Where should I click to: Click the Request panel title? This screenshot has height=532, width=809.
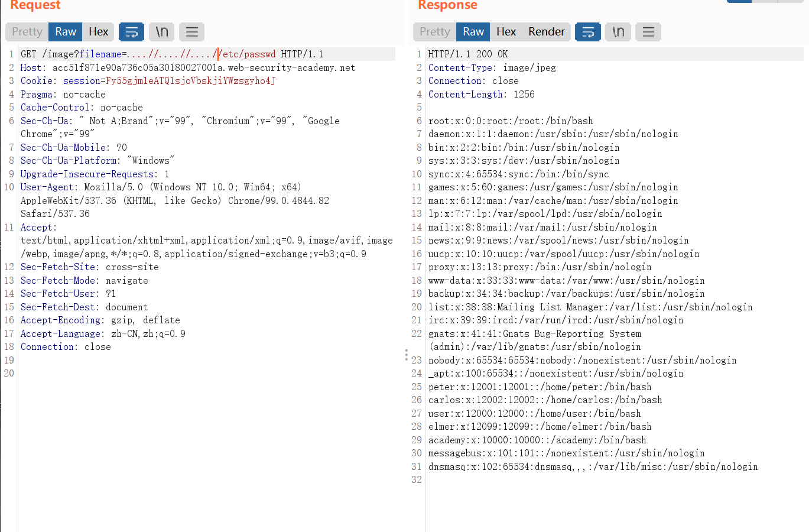coord(35,5)
